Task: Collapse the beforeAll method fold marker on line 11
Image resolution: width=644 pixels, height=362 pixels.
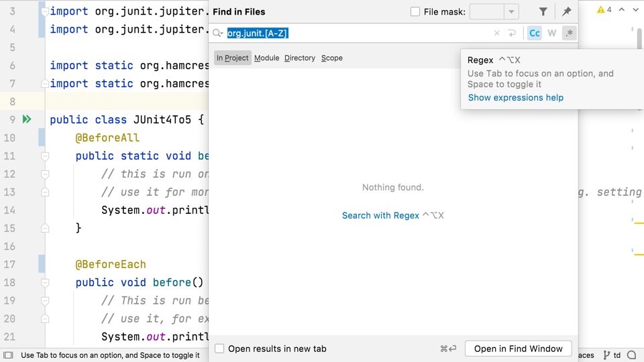Action: pos(45,156)
